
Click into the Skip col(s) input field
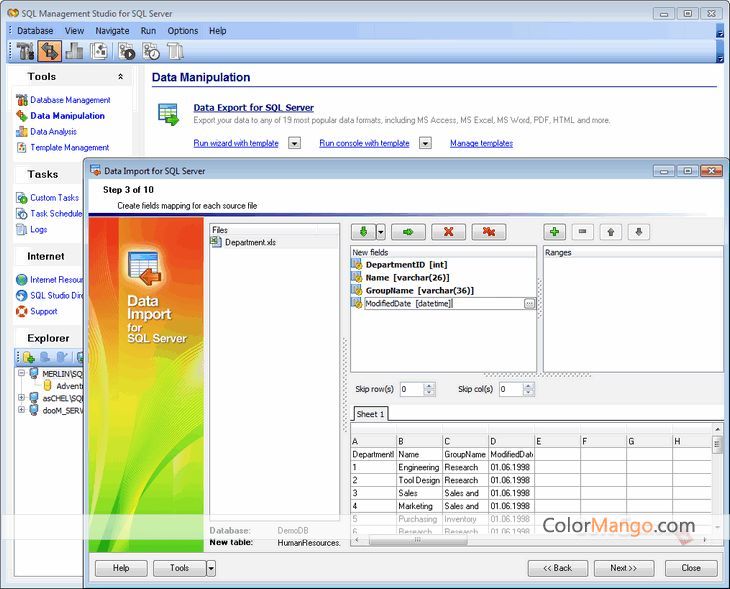click(511, 389)
